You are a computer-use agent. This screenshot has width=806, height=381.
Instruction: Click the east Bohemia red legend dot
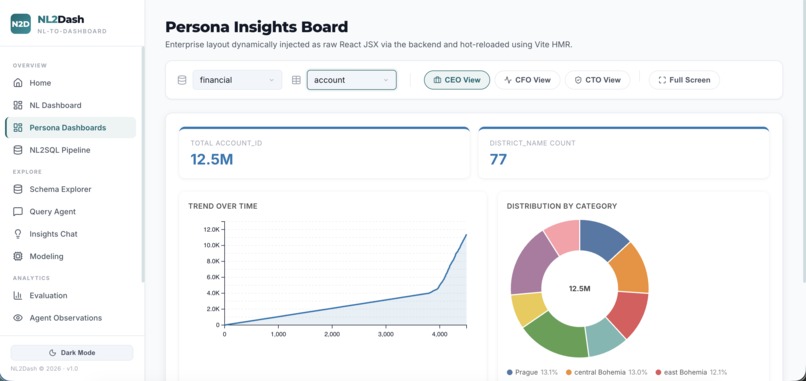tap(658, 372)
